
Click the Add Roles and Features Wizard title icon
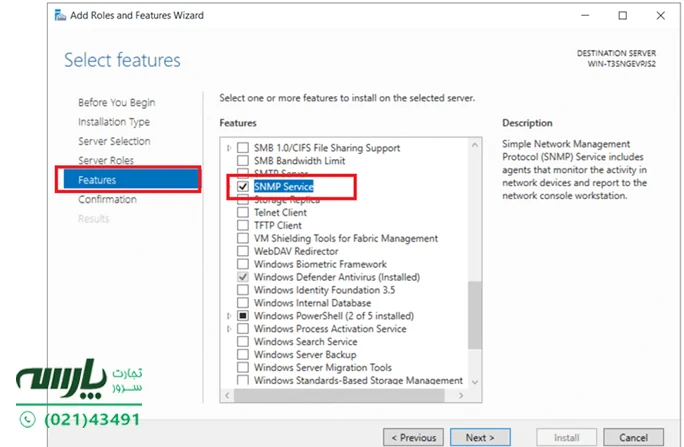[x=60, y=15]
